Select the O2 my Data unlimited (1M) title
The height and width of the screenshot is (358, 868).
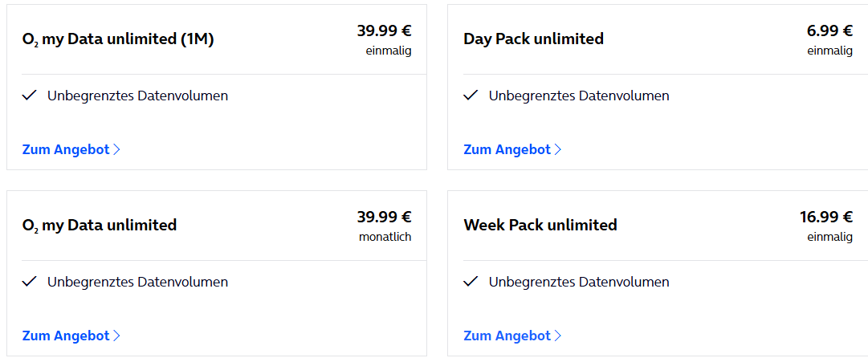coord(118,40)
